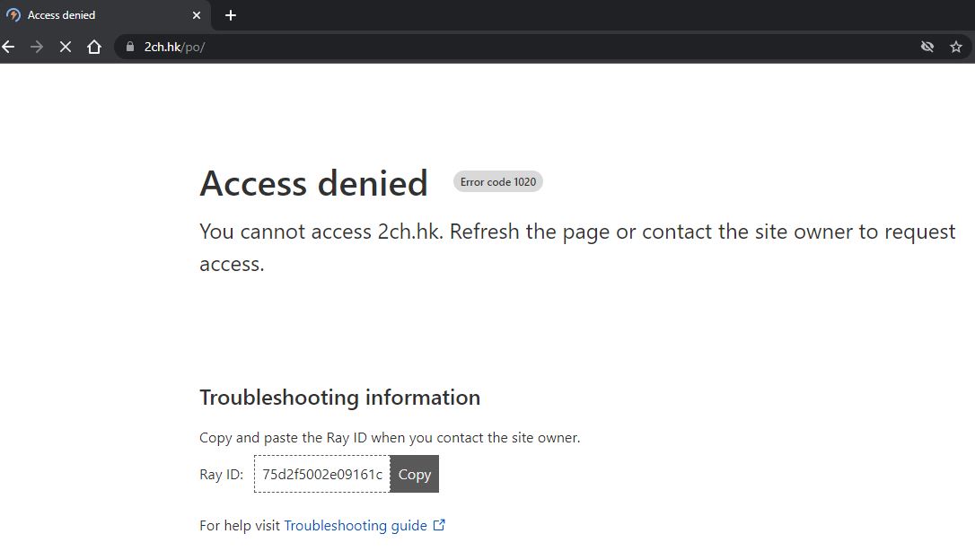Go back to the previous page

pos(8,47)
